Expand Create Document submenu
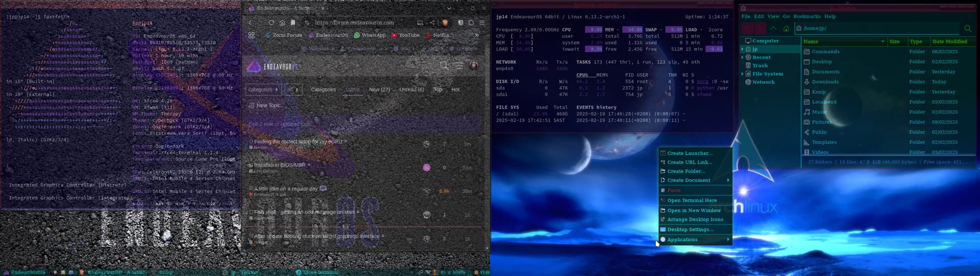 [x=695, y=180]
